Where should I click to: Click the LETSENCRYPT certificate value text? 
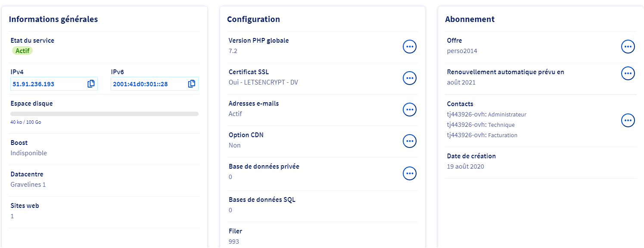[x=263, y=82]
